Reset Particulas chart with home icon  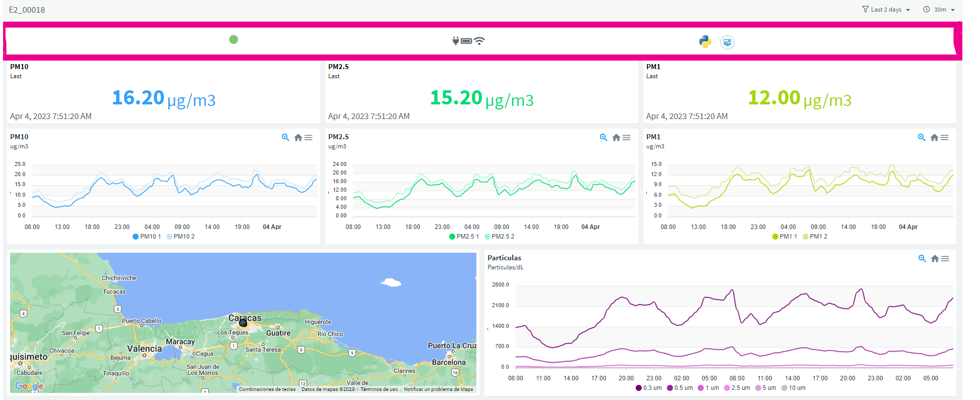click(935, 258)
